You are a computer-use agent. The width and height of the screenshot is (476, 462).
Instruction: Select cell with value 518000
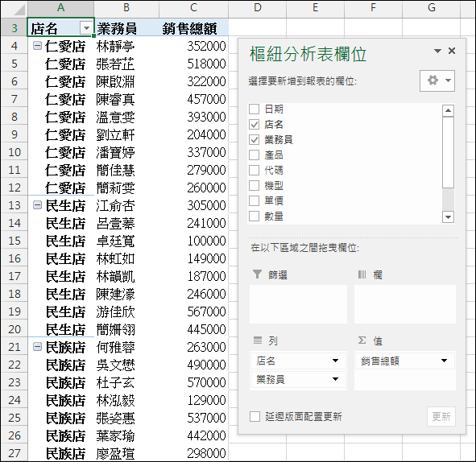coord(193,64)
